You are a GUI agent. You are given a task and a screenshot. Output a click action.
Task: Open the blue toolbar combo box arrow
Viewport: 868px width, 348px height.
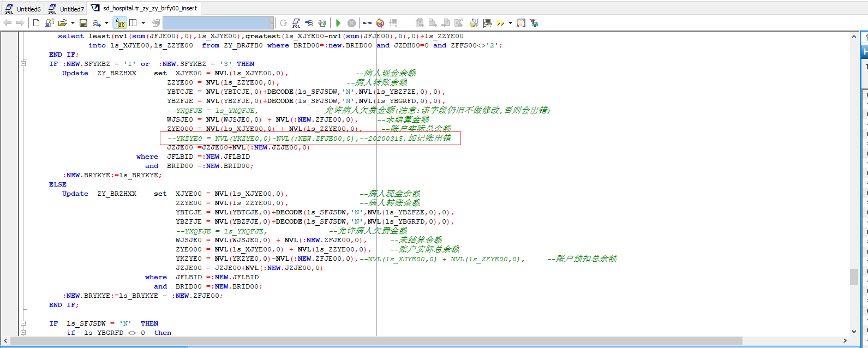click(271, 23)
